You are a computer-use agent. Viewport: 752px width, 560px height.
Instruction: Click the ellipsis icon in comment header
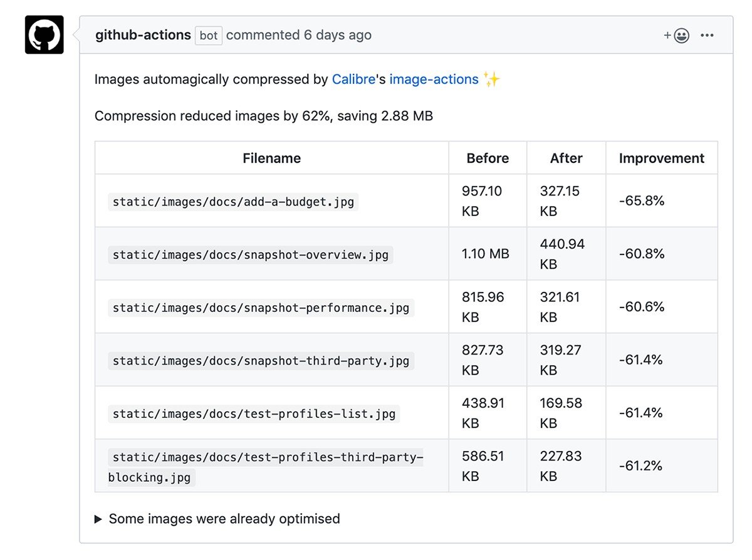click(708, 36)
